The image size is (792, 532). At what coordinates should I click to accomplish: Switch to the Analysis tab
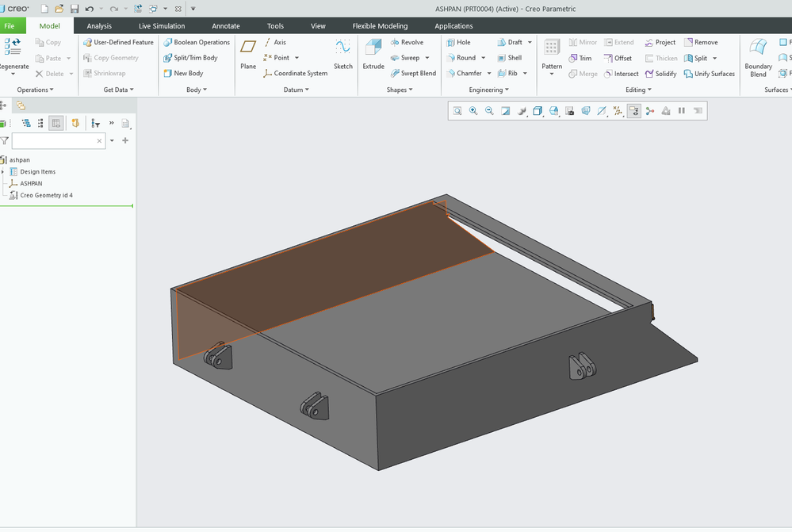click(99, 26)
